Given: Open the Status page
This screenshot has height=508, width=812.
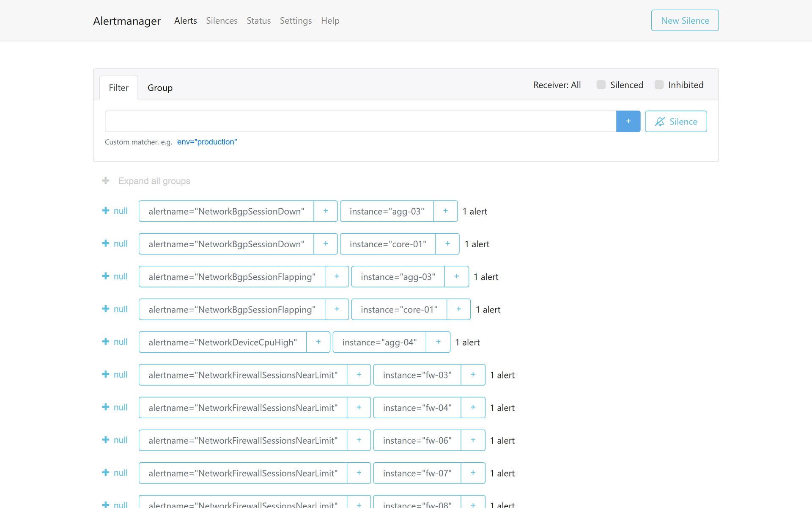Looking at the screenshot, I should click(258, 20).
